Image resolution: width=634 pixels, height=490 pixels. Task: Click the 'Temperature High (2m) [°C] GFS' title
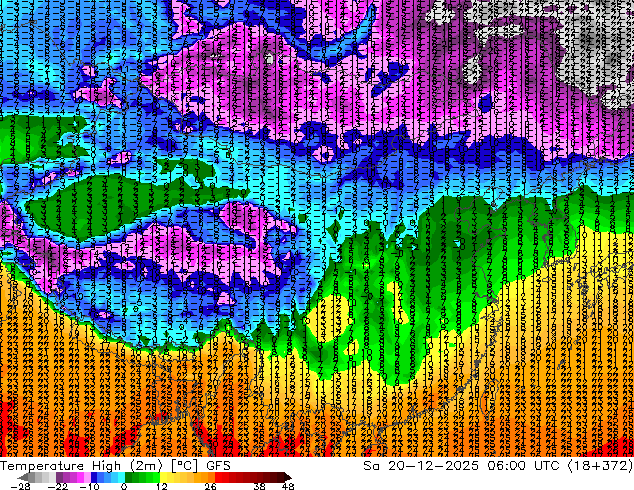(x=115, y=466)
